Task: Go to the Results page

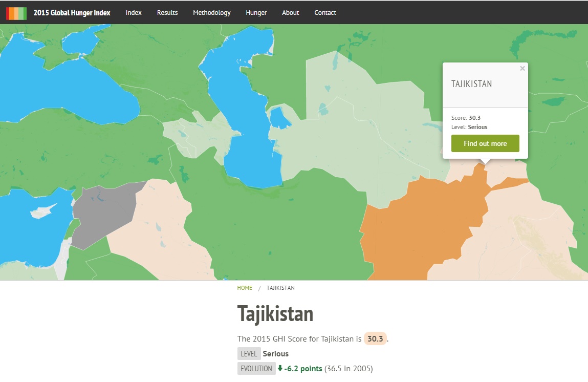Action: pyautogui.click(x=167, y=13)
